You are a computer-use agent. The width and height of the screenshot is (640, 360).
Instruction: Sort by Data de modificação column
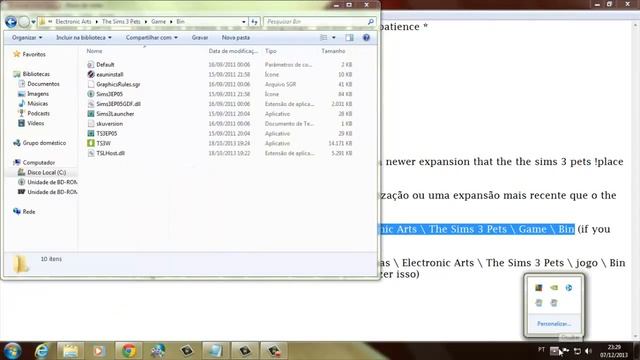pos(233,51)
